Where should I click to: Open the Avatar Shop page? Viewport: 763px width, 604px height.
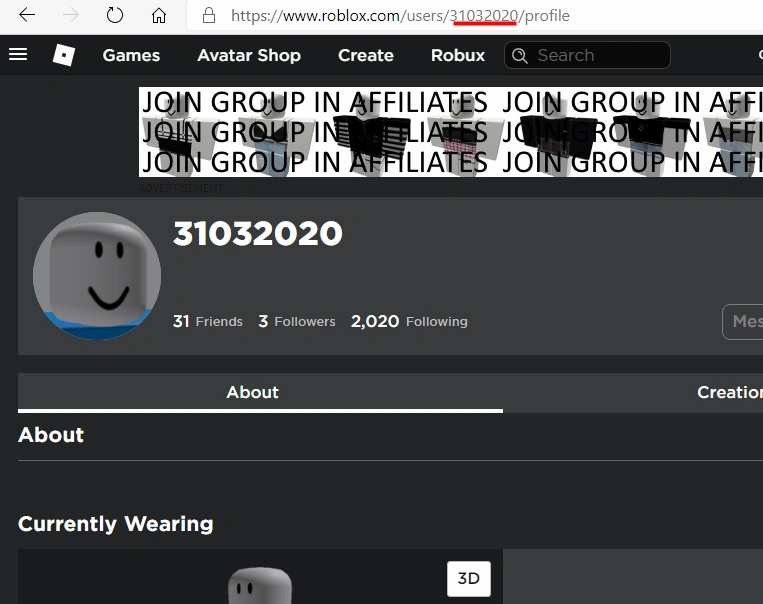click(249, 55)
